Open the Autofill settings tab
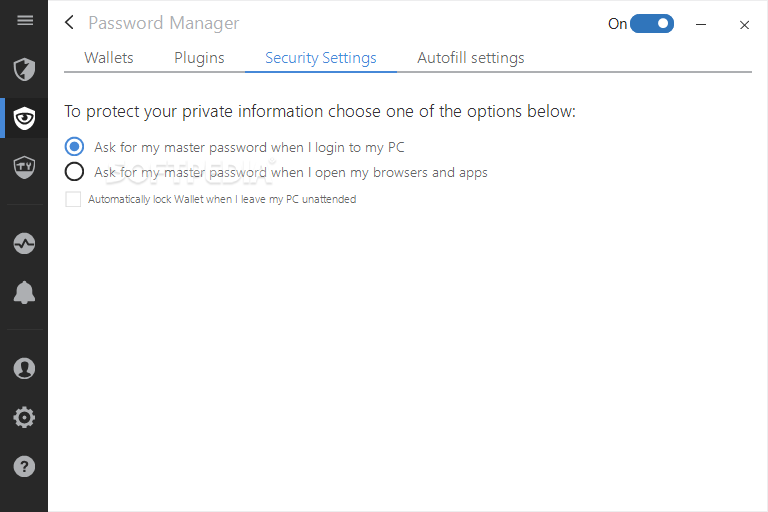Screen dimensions: 768x512 click(x=471, y=58)
